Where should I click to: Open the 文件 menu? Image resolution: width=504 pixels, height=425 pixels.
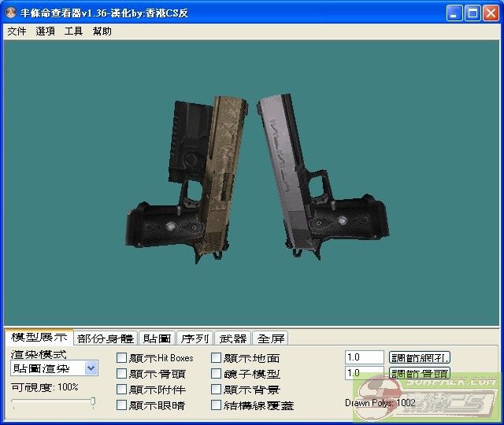click(17, 31)
